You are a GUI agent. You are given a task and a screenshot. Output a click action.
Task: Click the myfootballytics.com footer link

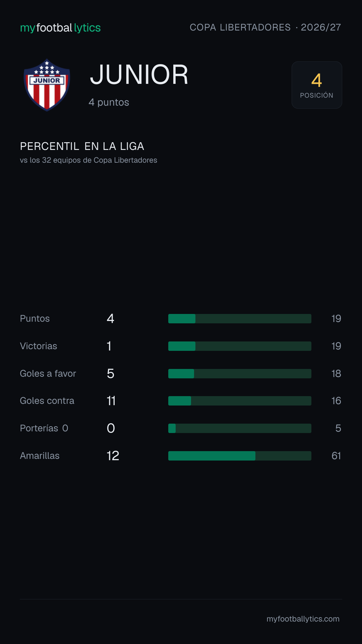pyautogui.click(x=303, y=619)
